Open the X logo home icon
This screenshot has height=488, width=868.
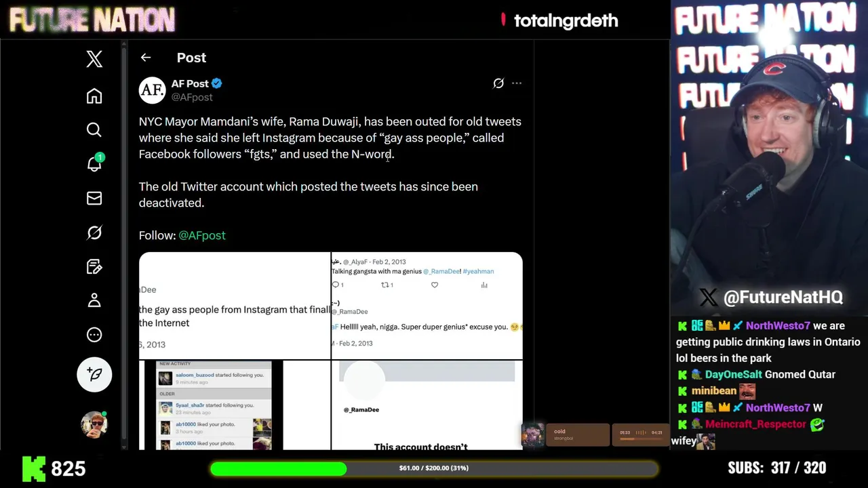coord(94,59)
